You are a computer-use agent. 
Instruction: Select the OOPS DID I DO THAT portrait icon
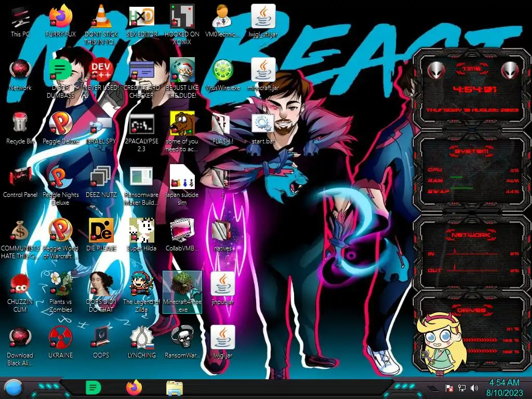[x=101, y=293]
